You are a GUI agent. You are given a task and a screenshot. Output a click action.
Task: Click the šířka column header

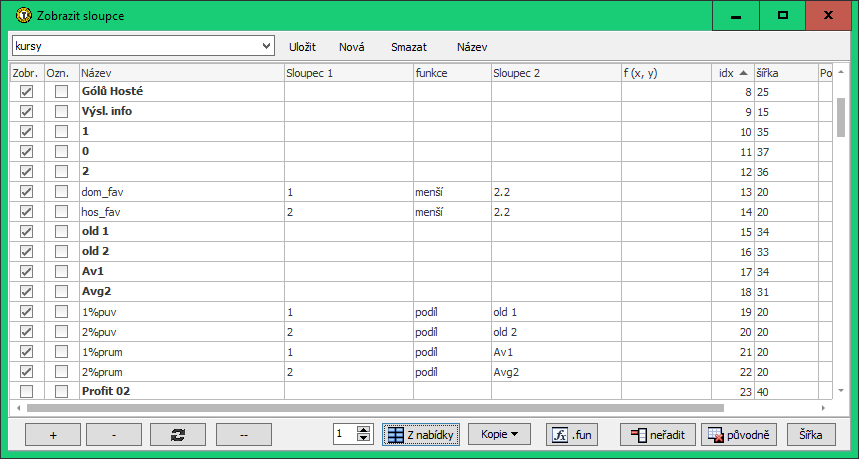786,73
